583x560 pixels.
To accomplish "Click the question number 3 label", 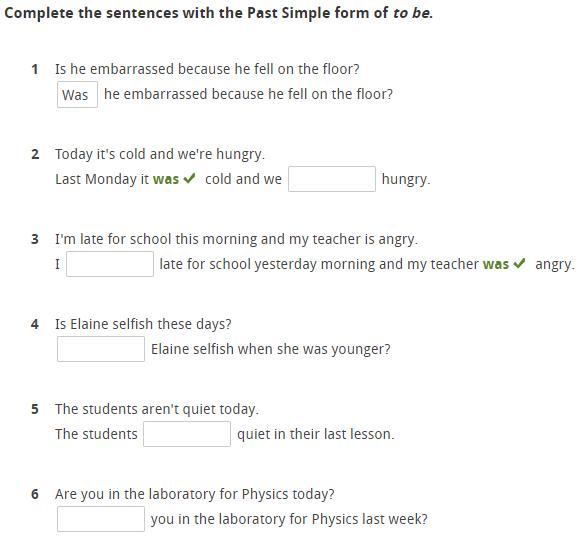I will (35, 239).
